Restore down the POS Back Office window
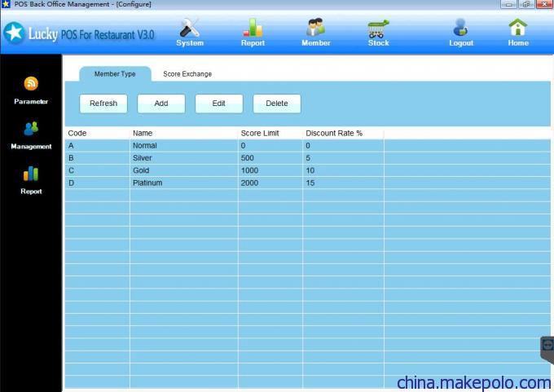 click(526, 4)
